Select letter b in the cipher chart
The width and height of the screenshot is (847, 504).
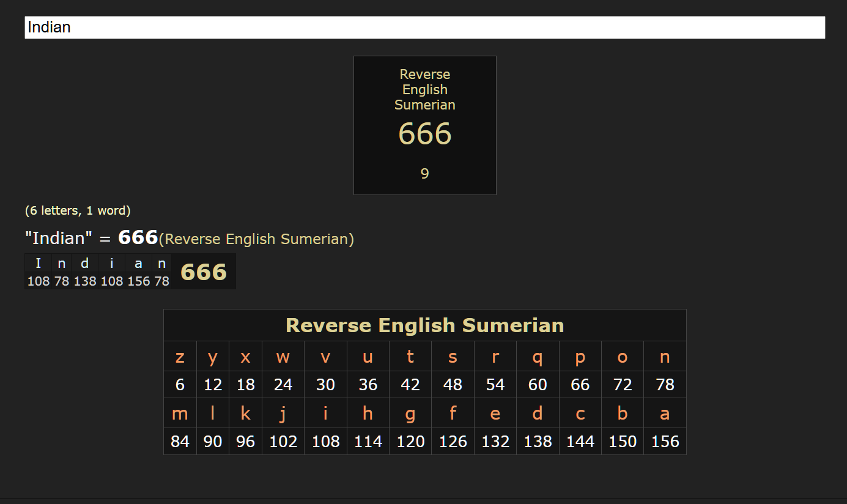[623, 414]
